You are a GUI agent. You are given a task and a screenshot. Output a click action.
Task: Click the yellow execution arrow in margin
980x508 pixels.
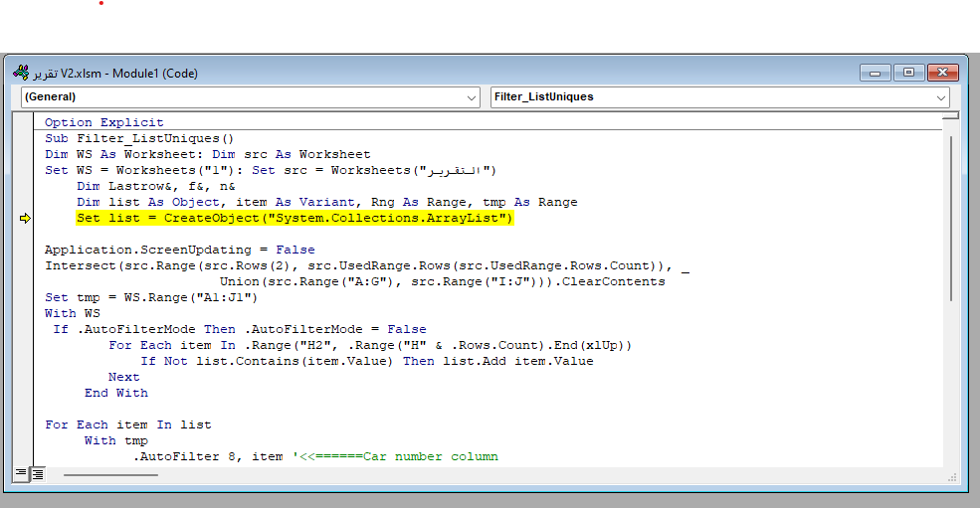coord(25,218)
